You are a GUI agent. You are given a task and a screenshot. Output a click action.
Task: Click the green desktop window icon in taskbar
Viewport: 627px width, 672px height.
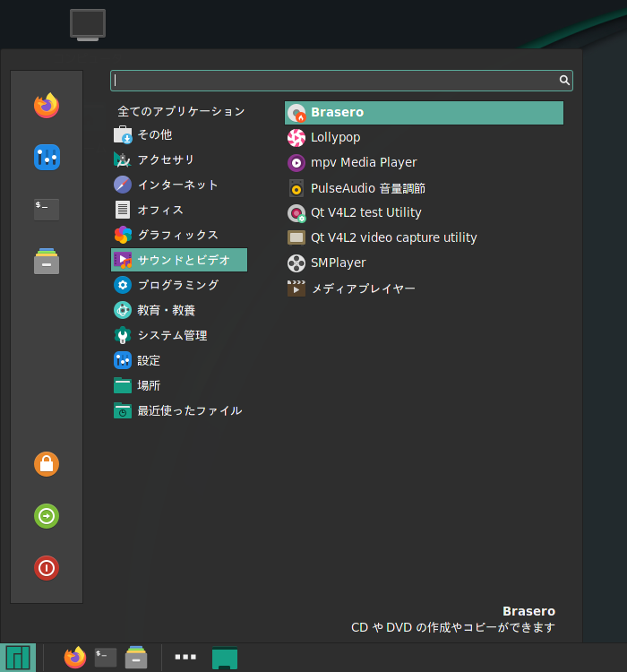(x=225, y=658)
